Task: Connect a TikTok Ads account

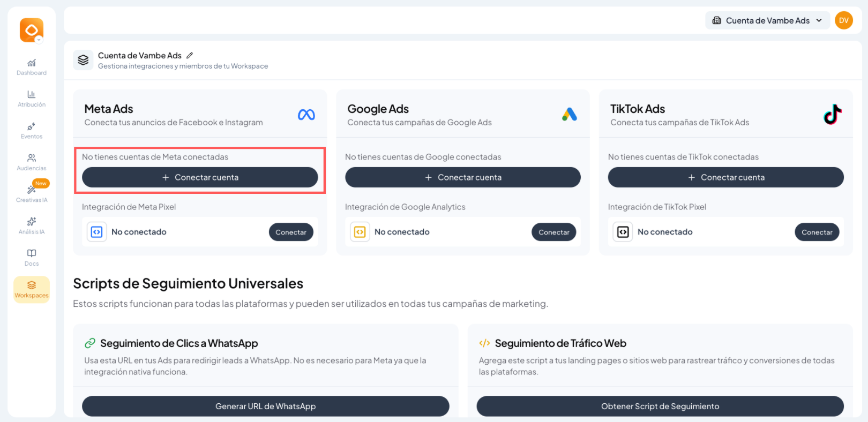Action: click(725, 177)
